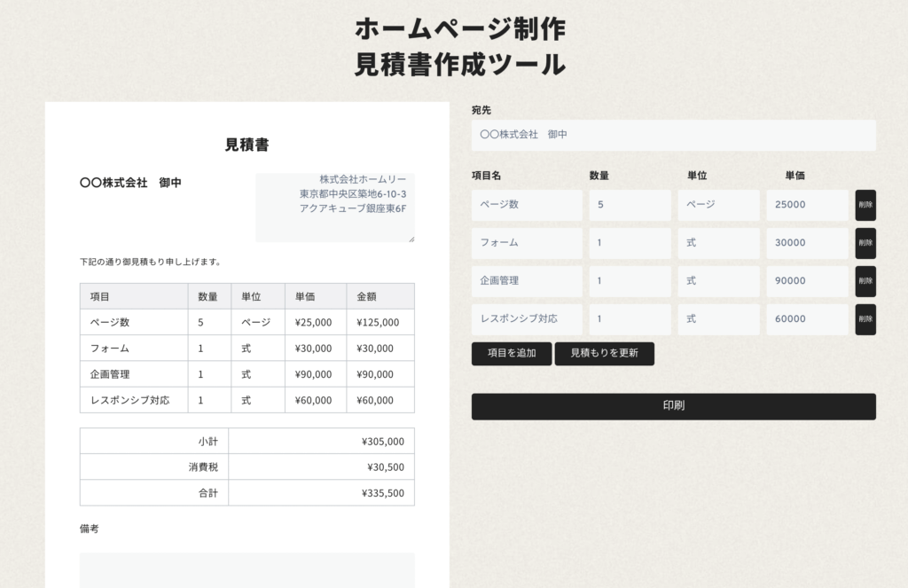Click the 宛先 recipient input field

(x=674, y=135)
